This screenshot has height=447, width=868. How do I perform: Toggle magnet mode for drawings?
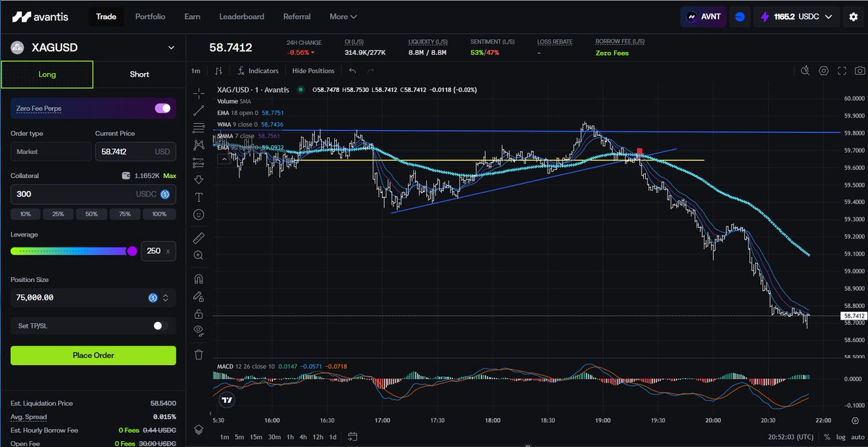(x=199, y=278)
